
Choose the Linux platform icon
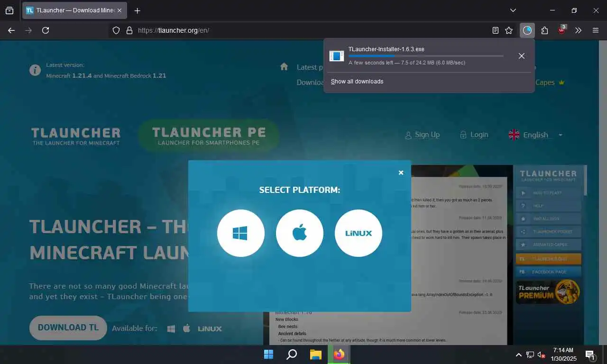pyautogui.click(x=359, y=233)
